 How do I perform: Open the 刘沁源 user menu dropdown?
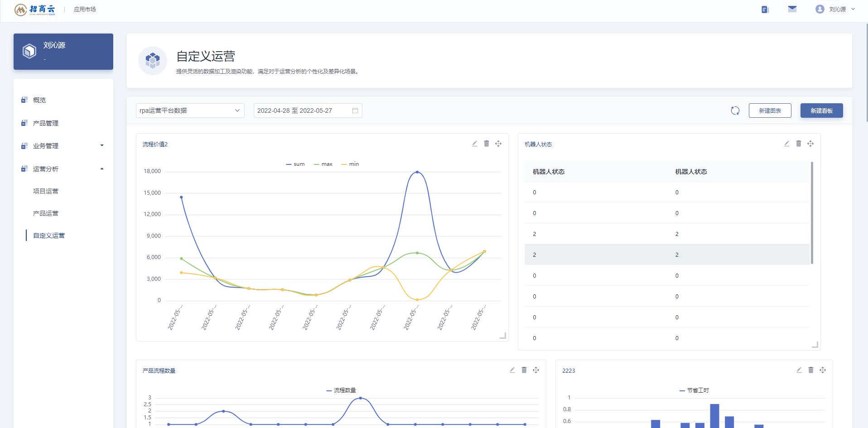click(835, 9)
